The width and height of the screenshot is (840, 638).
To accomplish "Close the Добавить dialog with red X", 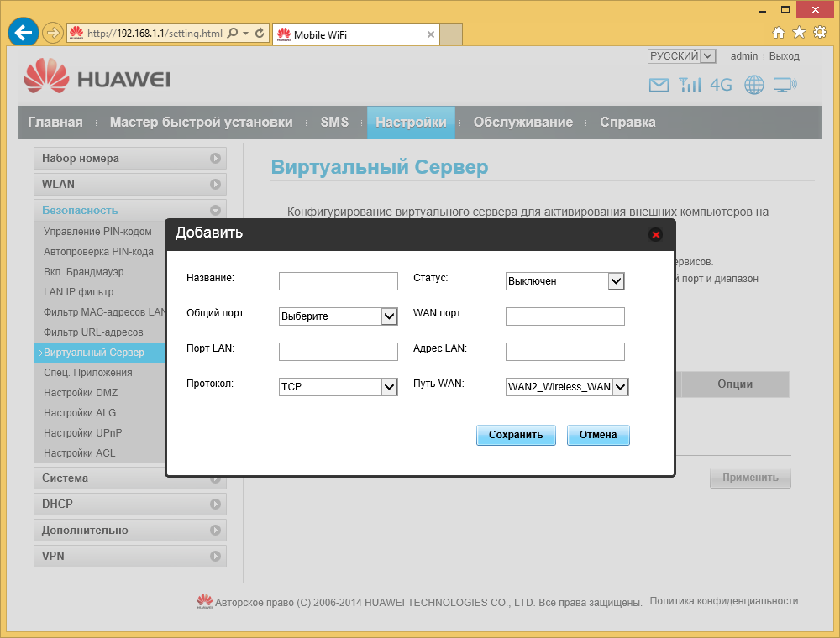I will [x=655, y=234].
